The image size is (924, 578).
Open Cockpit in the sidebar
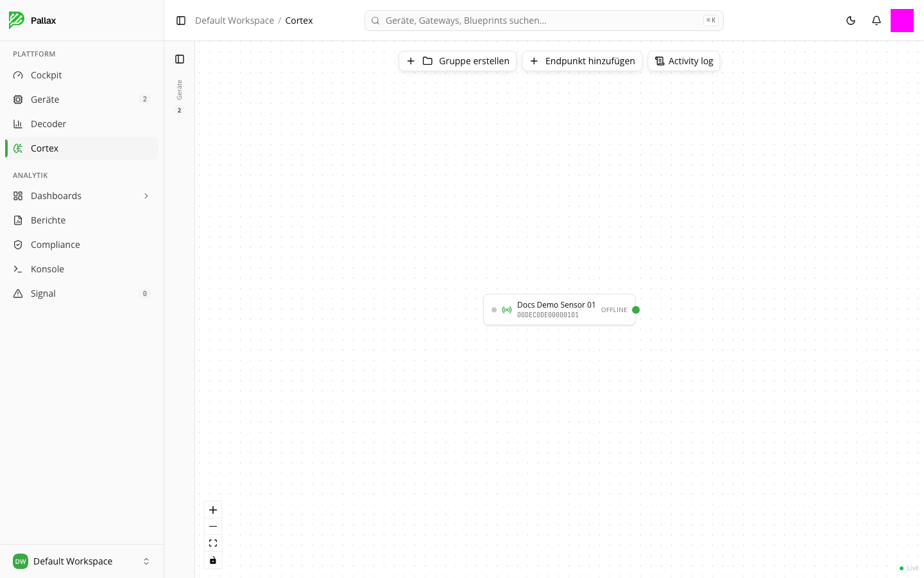(x=81, y=75)
